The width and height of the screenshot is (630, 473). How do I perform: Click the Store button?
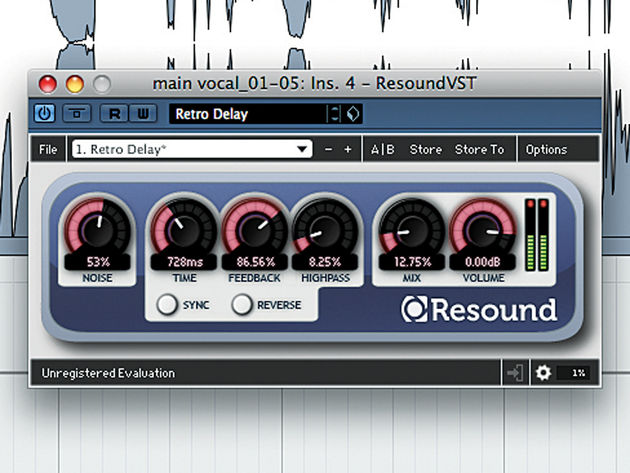(425, 149)
